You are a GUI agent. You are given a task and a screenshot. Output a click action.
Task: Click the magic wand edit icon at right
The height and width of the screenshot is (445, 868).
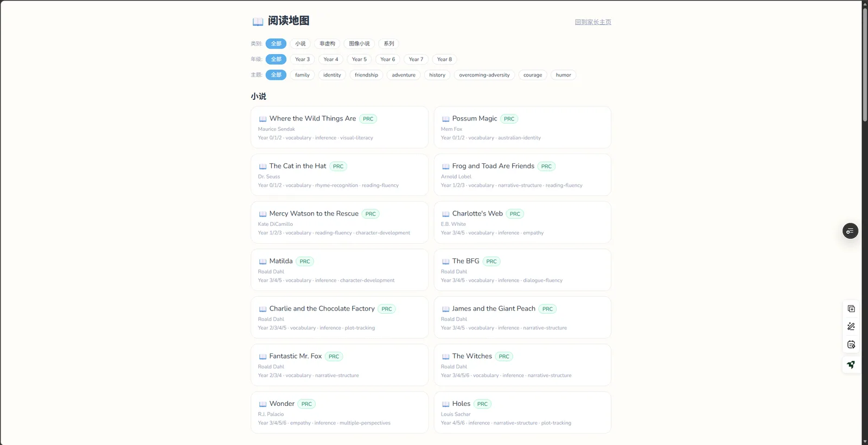pos(851,327)
